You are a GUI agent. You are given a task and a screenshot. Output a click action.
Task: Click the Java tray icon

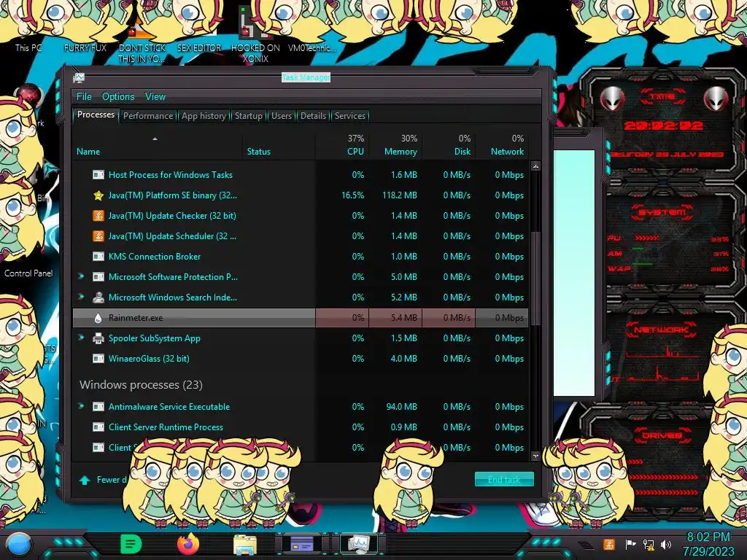pos(608,544)
